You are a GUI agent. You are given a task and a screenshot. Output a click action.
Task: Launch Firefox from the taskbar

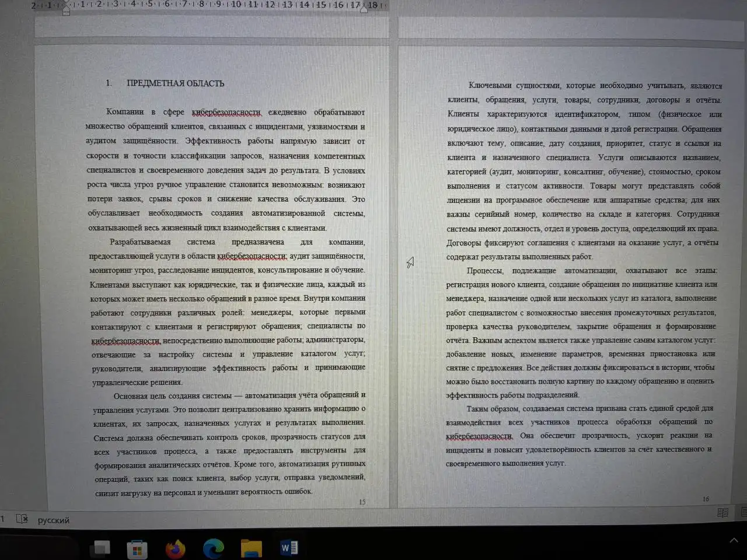click(x=175, y=548)
